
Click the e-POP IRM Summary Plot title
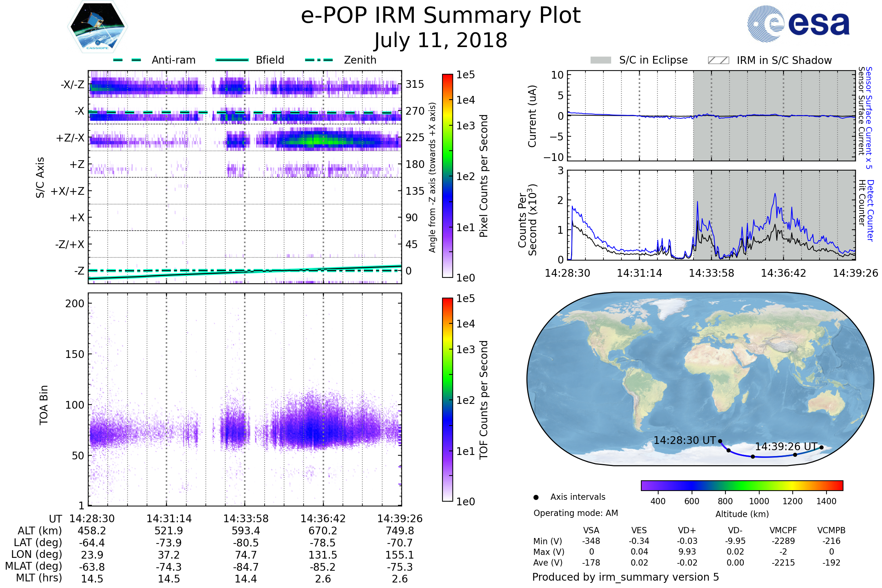(x=441, y=16)
